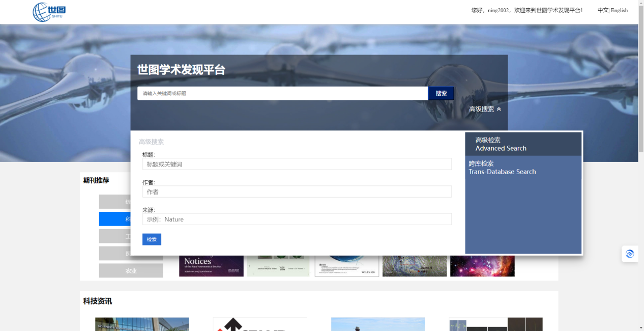
Task: Open the Wiley journal cover thumbnail
Action: (x=346, y=266)
